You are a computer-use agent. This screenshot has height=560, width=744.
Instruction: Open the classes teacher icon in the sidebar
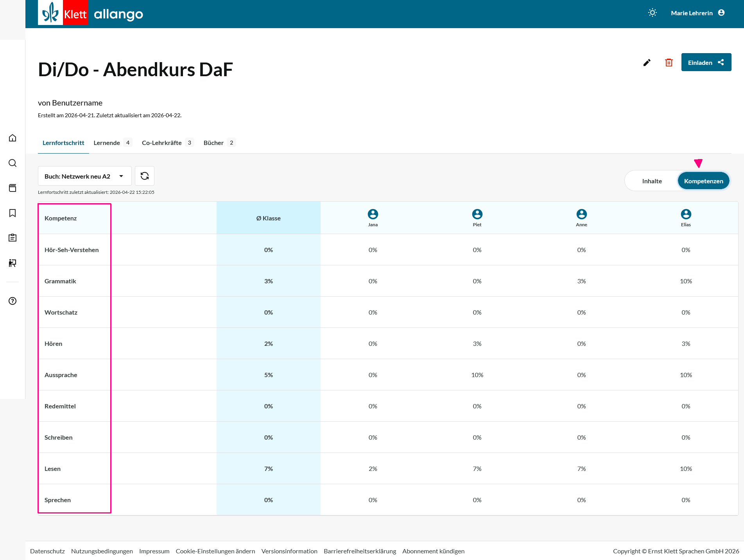click(13, 263)
